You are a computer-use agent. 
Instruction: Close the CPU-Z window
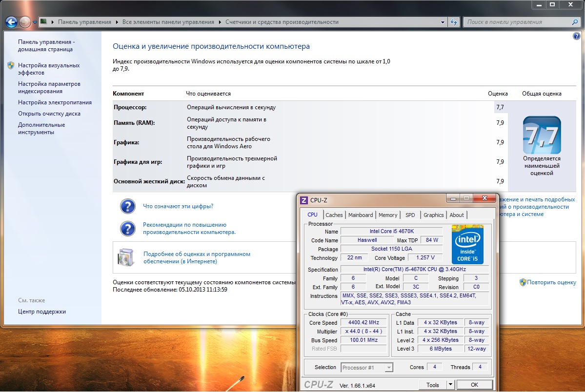pos(484,198)
